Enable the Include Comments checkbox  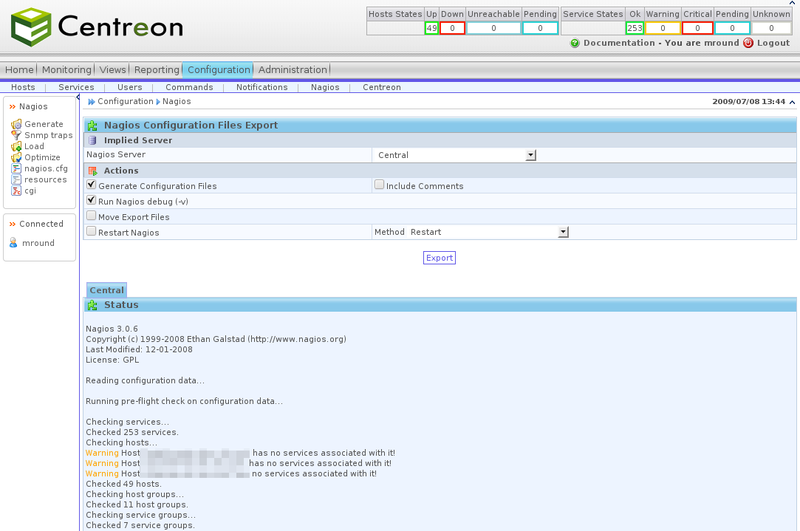(379, 185)
